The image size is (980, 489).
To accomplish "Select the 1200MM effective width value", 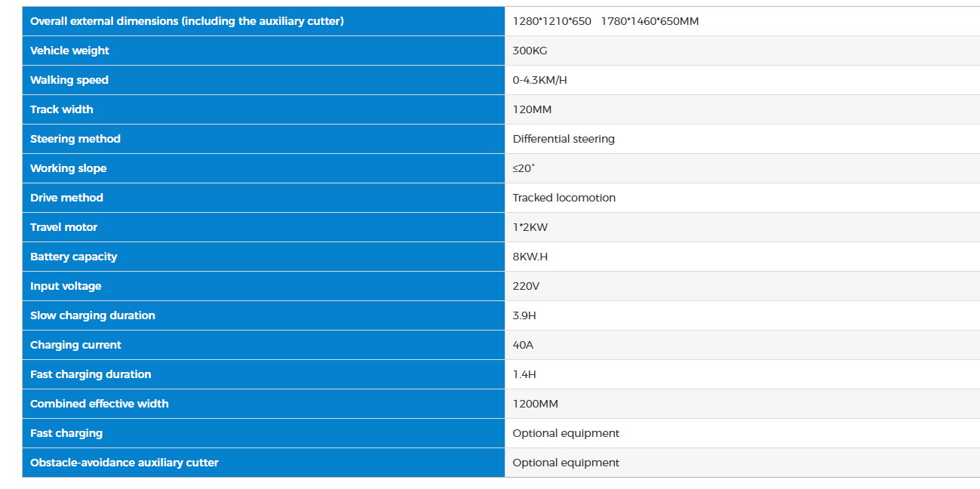I will pos(536,404).
